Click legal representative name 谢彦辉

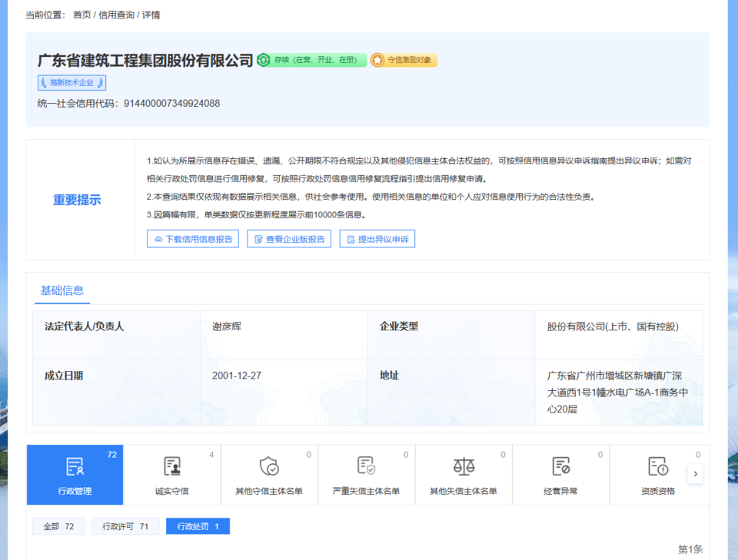pos(226,326)
